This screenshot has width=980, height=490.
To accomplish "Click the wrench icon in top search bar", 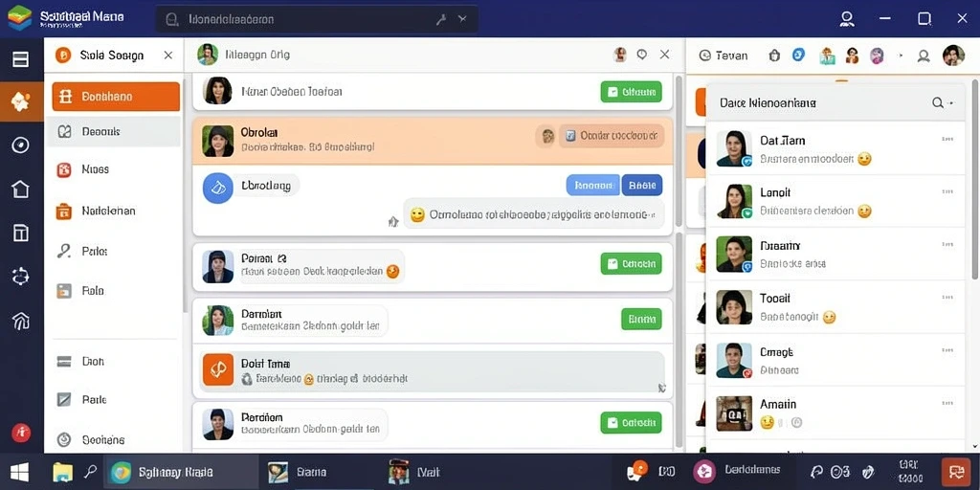I will click(x=440, y=19).
